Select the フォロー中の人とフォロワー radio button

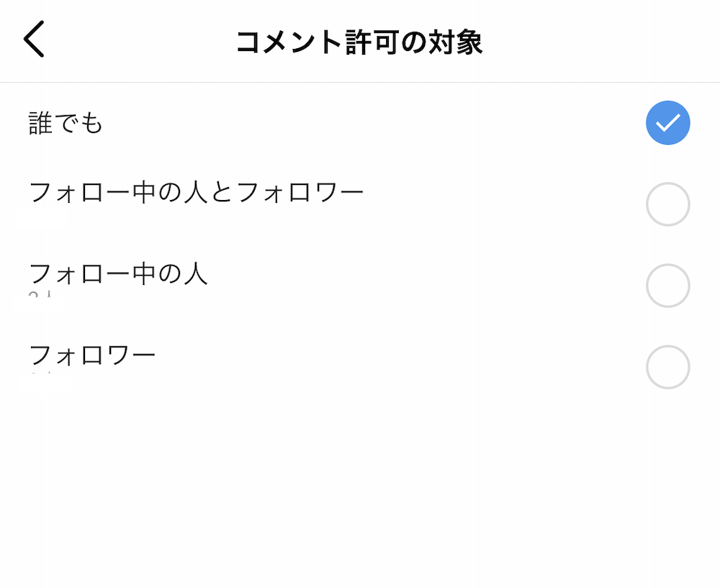pos(667,204)
